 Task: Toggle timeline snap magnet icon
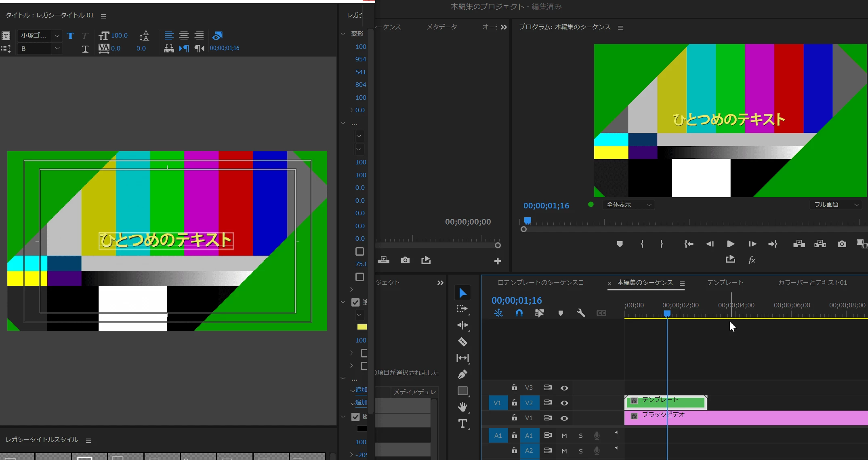[x=519, y=313]
